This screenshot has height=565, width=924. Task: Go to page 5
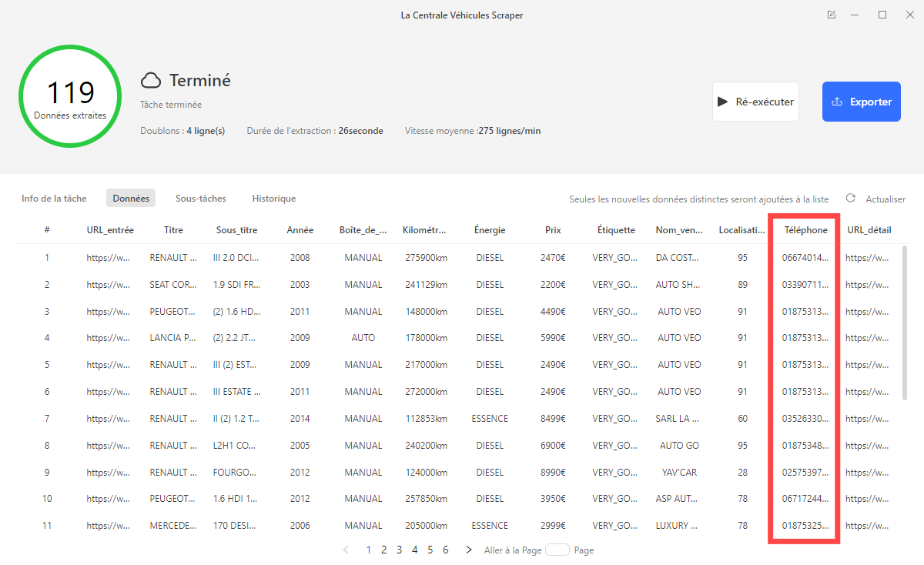[430, 550]
